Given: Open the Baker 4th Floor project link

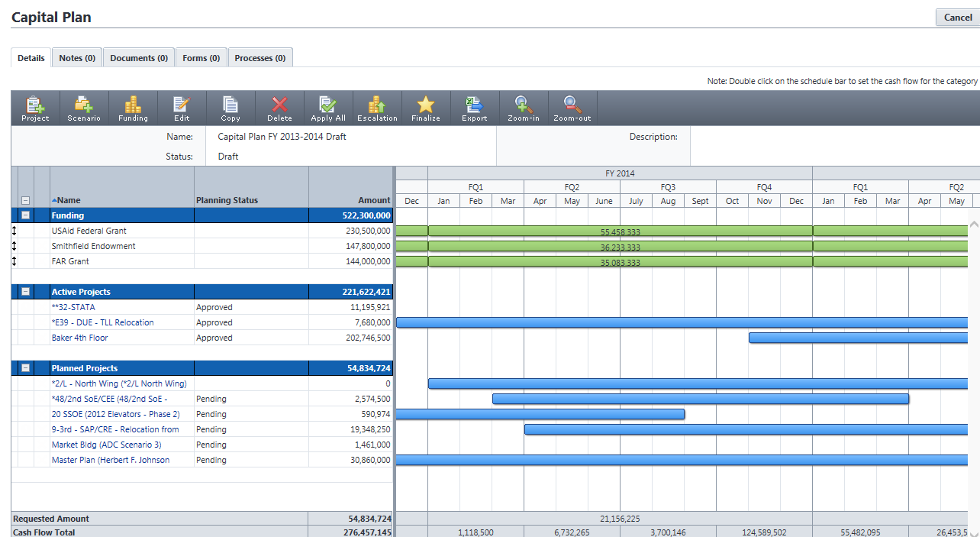Looking at the screenshot, I should [79, 338].
